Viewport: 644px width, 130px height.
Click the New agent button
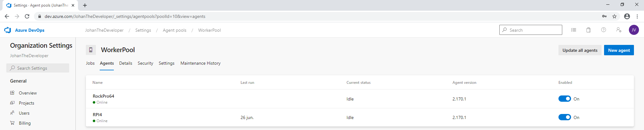coord(619,50)
